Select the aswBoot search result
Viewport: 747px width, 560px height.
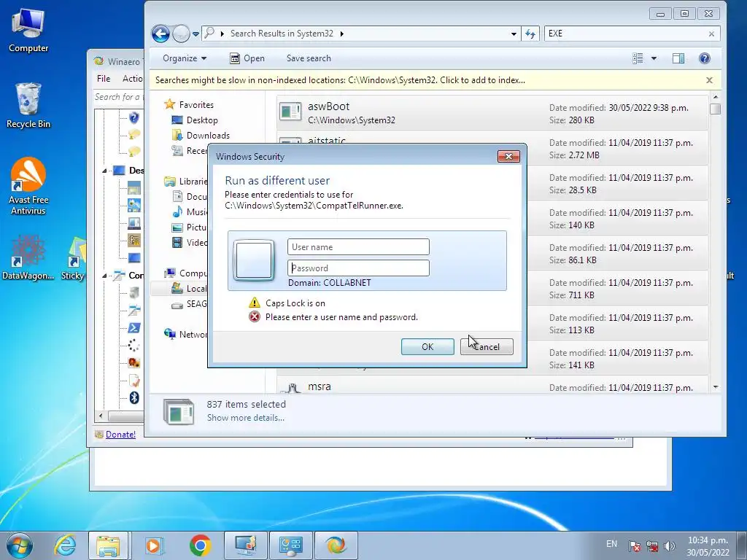click(492, 113)
